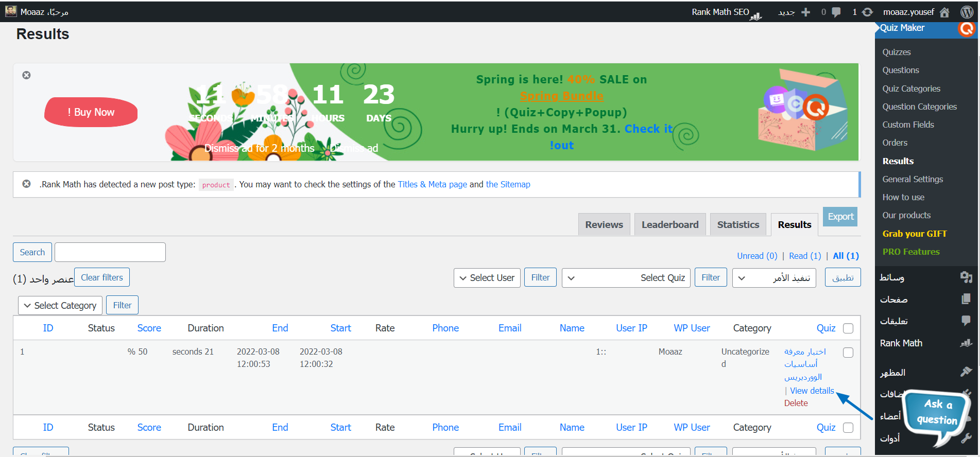The image size is (980, 457).
Task: Go to Quiz Categories in the sidebar
Action: (912, 89)
